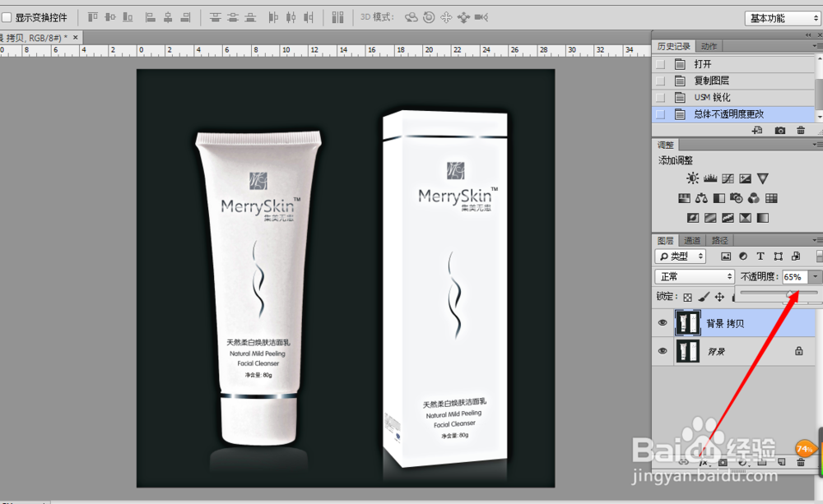Open the opacity slider dropdown arrow
Image resolution: width=823 pixels, height=504 pixels.
click(815, 276)
